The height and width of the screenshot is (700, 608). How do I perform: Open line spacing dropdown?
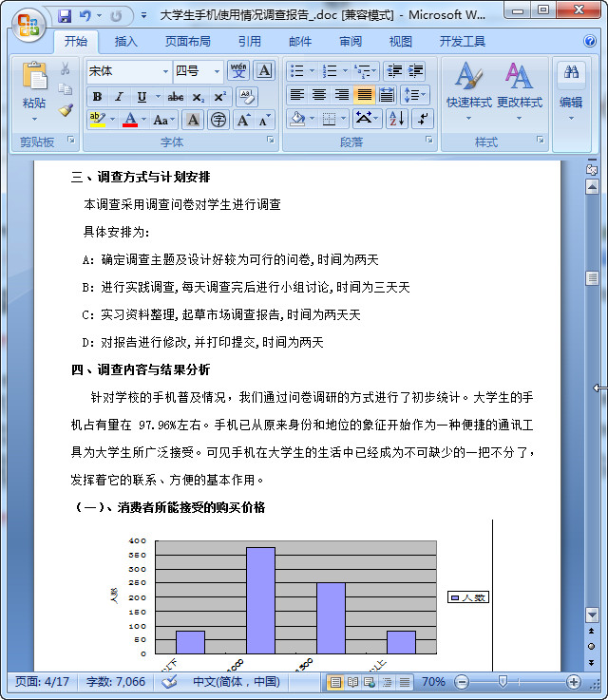[x=415, y=95]
